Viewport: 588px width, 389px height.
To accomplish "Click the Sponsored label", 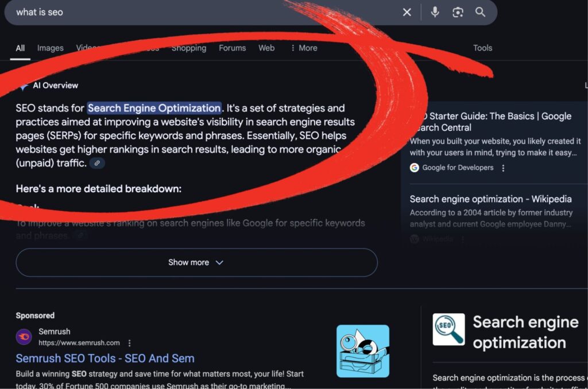I will (35, 316).
